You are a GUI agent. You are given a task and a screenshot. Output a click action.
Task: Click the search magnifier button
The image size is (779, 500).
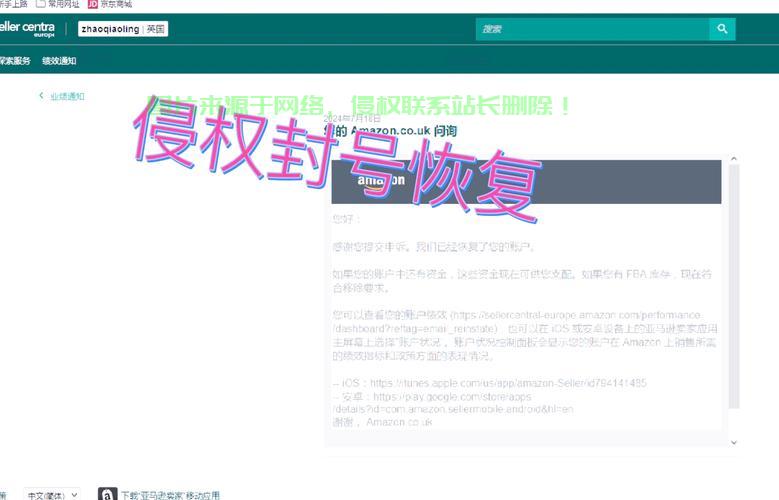722,29
